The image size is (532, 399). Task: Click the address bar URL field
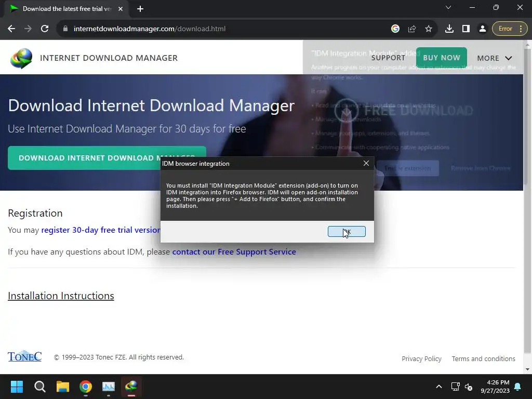pos(224,29)
